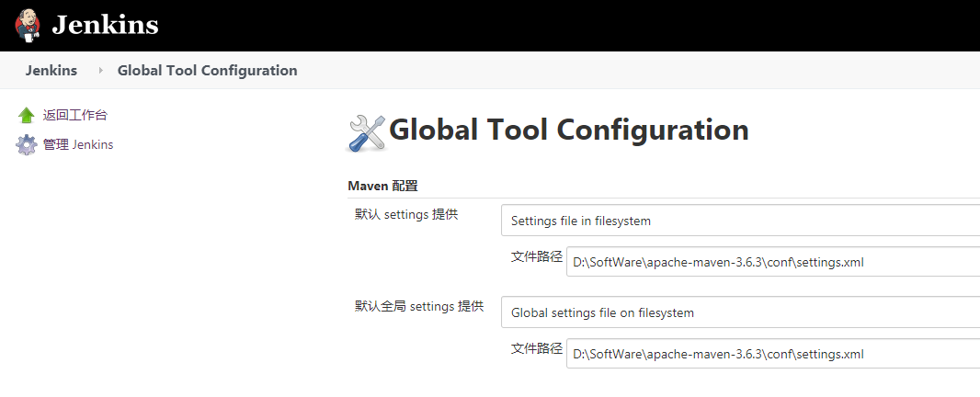Click the breadcrumb separator arrow after Jenkins

[x=100, y=71]
